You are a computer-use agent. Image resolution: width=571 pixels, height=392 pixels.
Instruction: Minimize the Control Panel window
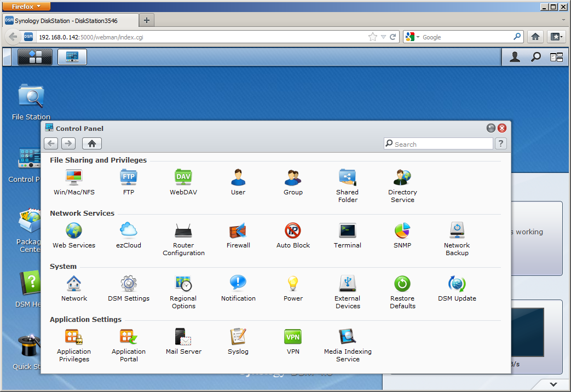(491, 128)
